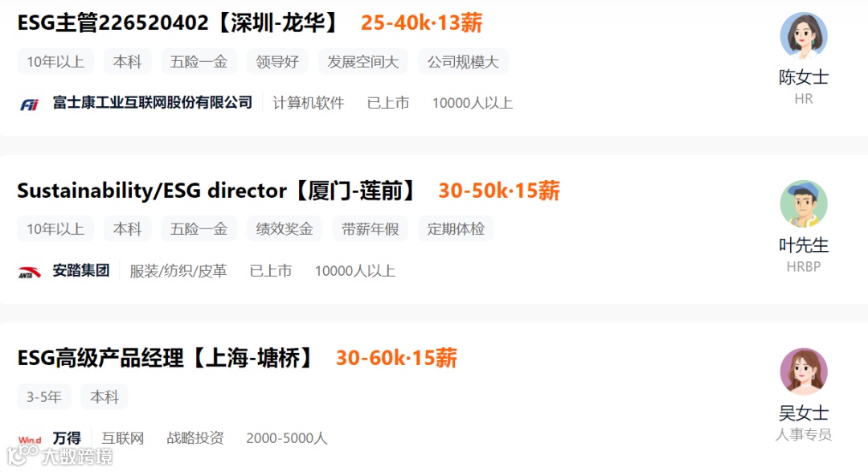Screen dimensions: 868x472
Task: Click the 定期体检 benefit tag
Action: click(456, 229)
